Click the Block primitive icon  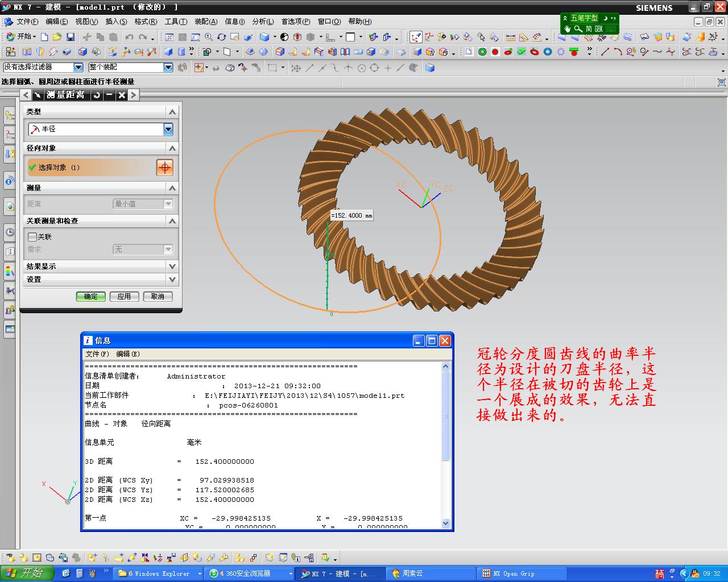[168, 52]
